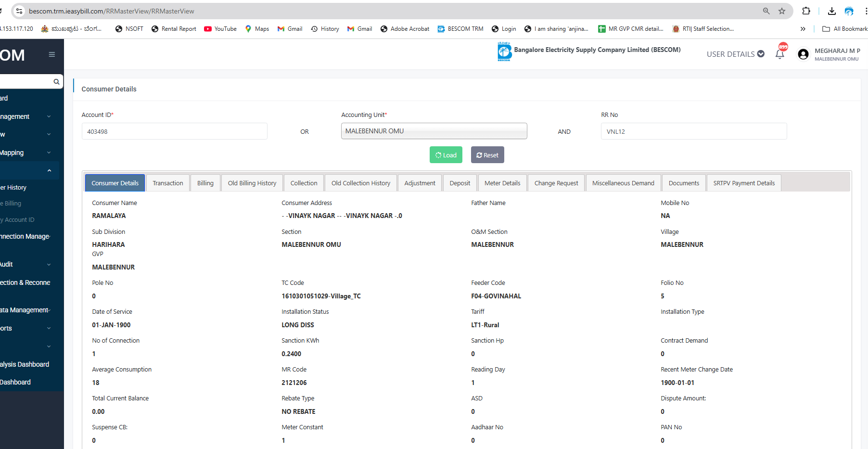Image resolution: width=868 pixels, height=449 pixels.
Task: Open the first Gmail bookmark
Action: 290,29
